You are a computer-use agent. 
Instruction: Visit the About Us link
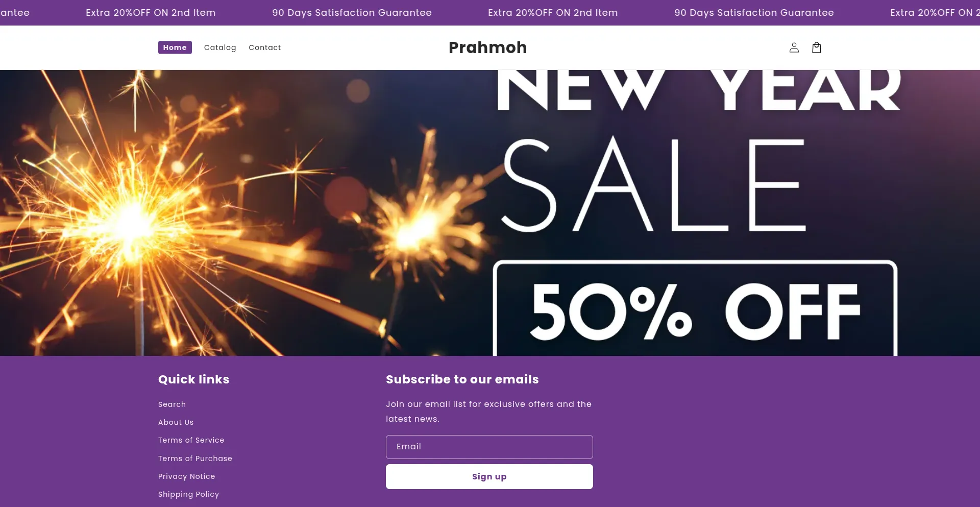176,422
